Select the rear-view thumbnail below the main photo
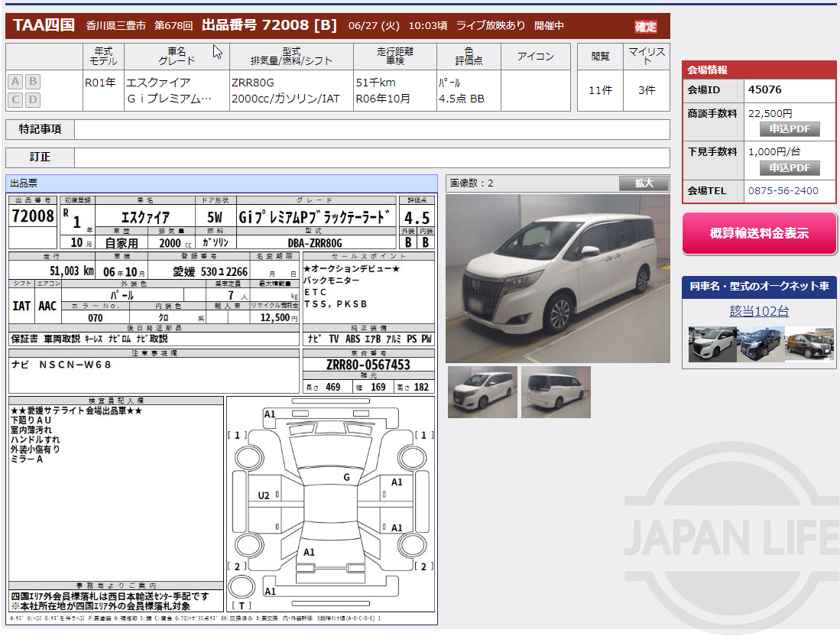 556,392
